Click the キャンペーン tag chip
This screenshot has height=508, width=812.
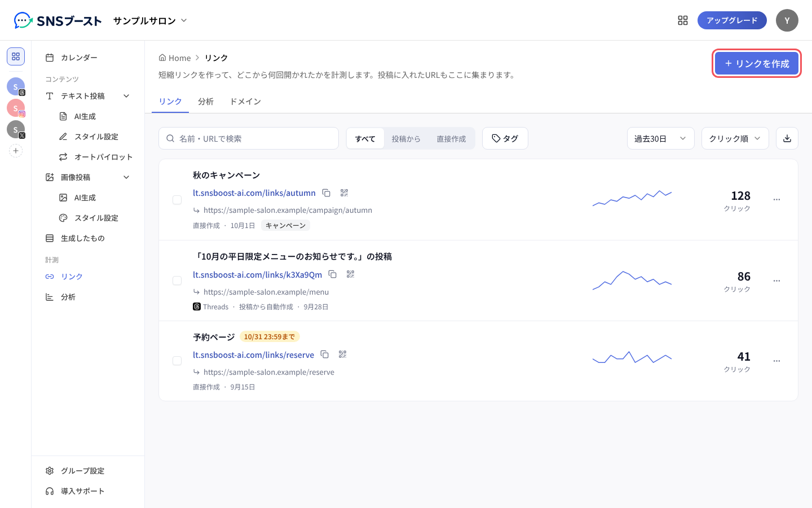click(285, 225)
